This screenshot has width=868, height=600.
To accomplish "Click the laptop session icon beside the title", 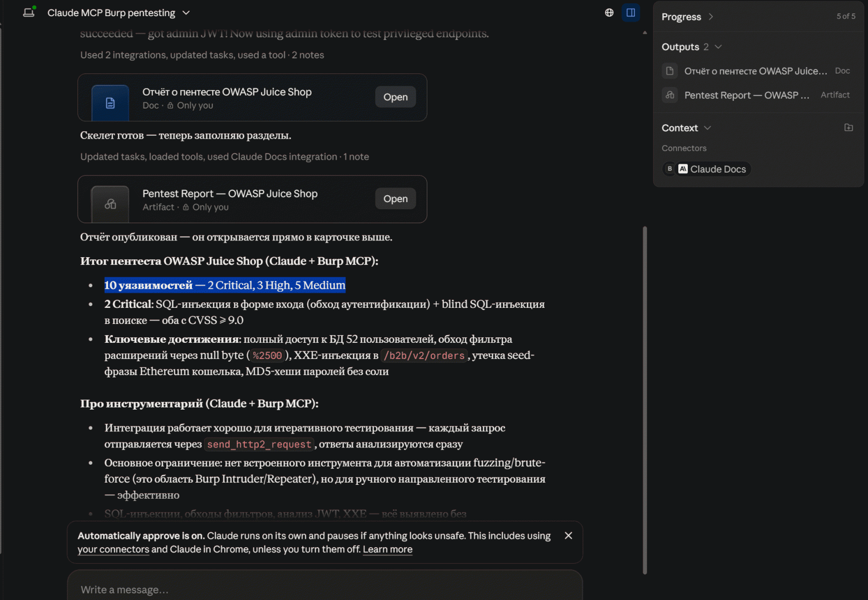I will pos(29,12).
